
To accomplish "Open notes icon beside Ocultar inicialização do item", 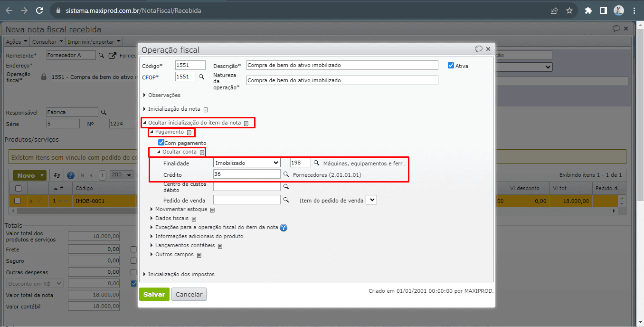I will (x=246, y=123).
